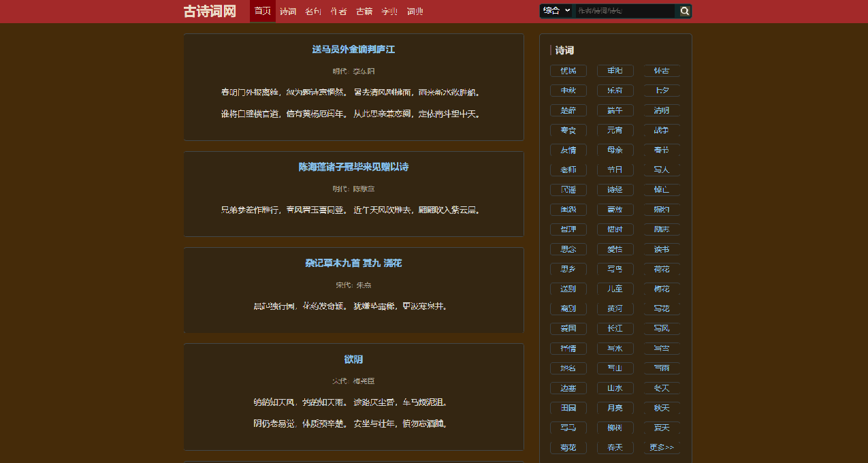The image size is (868, 463).
Task: Open the 诗经 category tag
Action: coord(615,189)
